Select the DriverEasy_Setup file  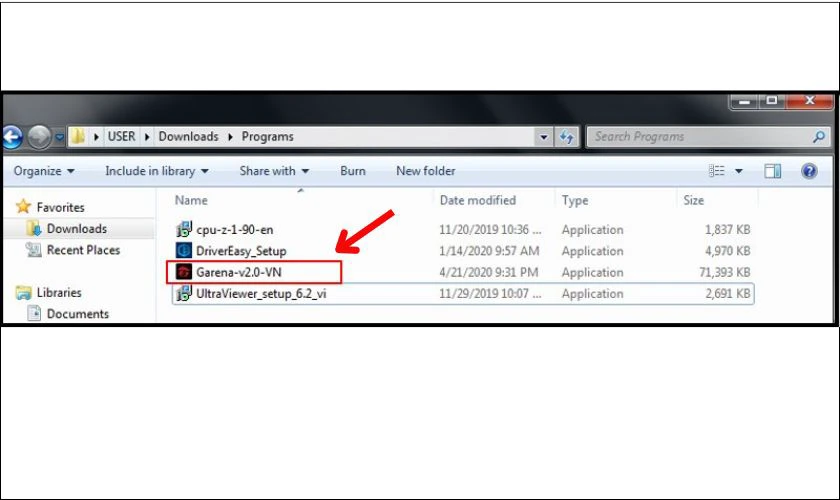241,251
